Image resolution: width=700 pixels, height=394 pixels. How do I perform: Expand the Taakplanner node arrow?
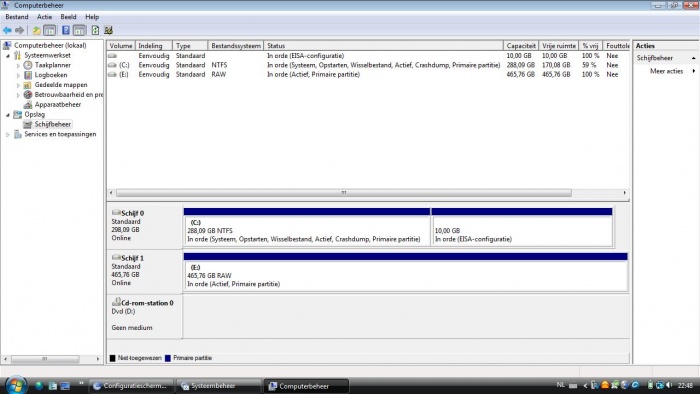pyautogui.click(x=18, y=66)
